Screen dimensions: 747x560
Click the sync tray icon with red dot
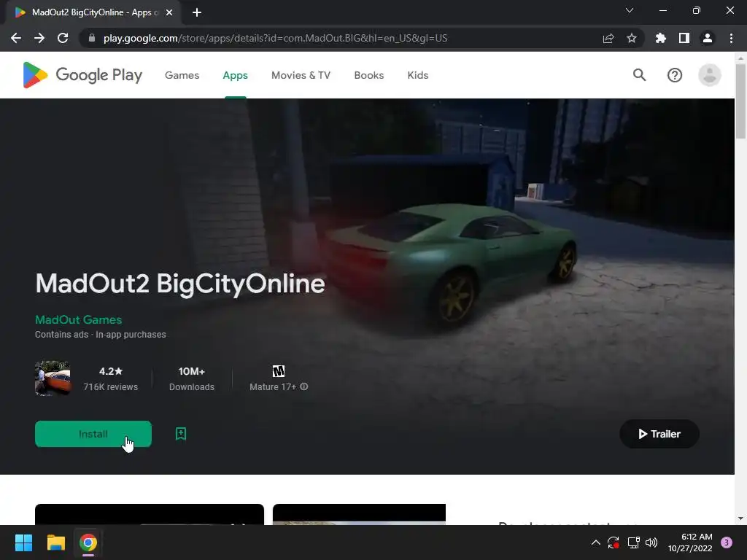tap(613, 542)
